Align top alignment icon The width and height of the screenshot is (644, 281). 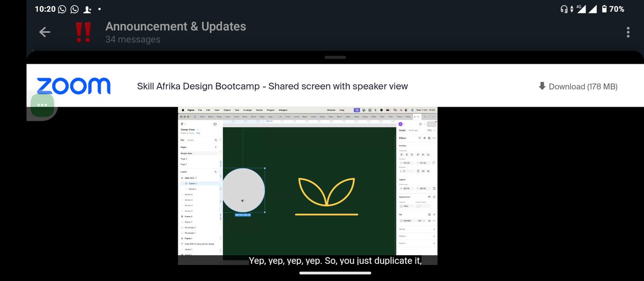pos(418,154)
